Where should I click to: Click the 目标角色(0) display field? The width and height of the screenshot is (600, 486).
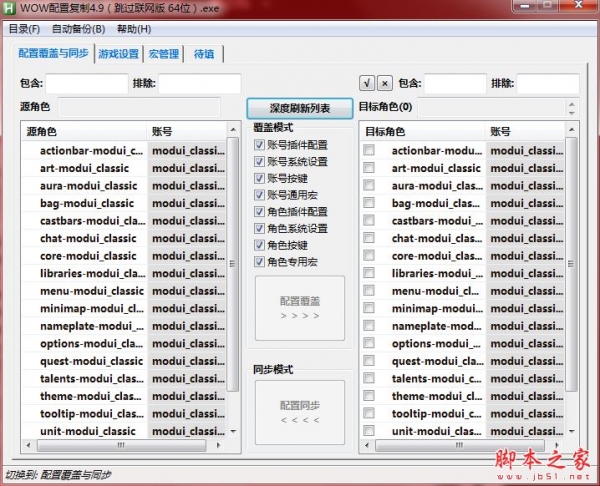[492, 108]
